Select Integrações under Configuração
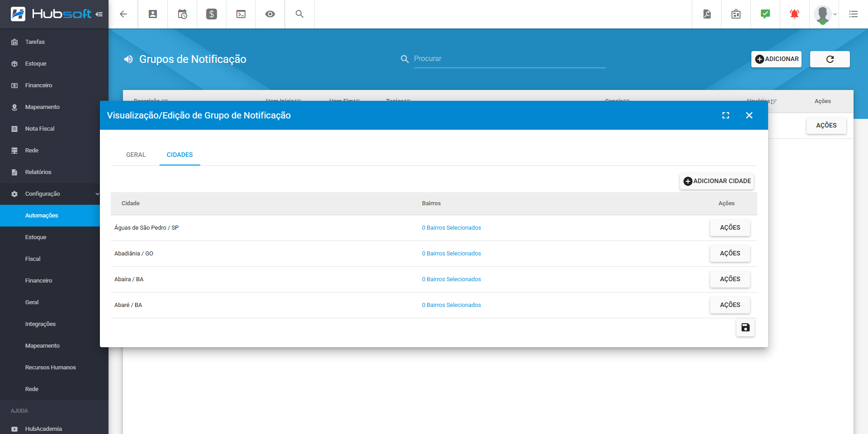 pyautogui.click(x=50, y=324)
